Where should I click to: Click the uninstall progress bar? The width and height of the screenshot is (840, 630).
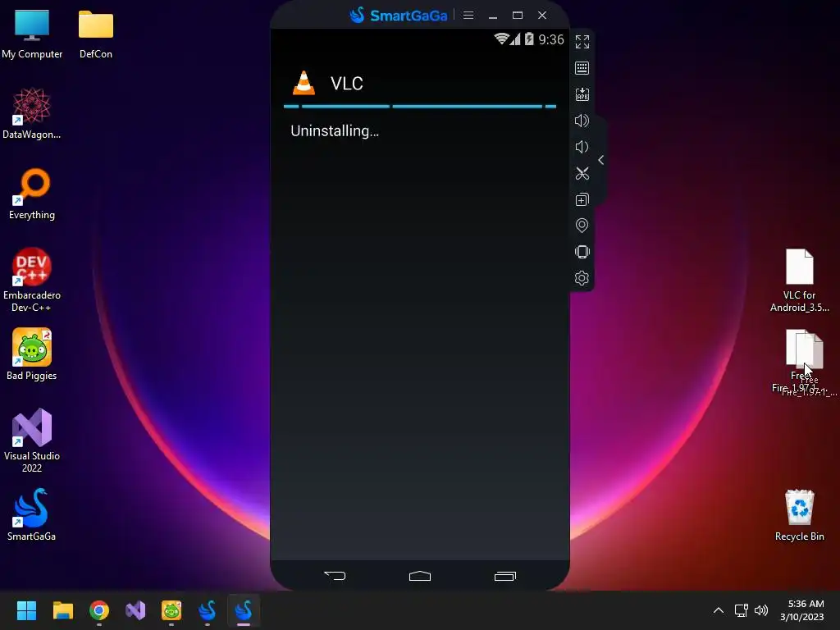(x=420, y=107)
